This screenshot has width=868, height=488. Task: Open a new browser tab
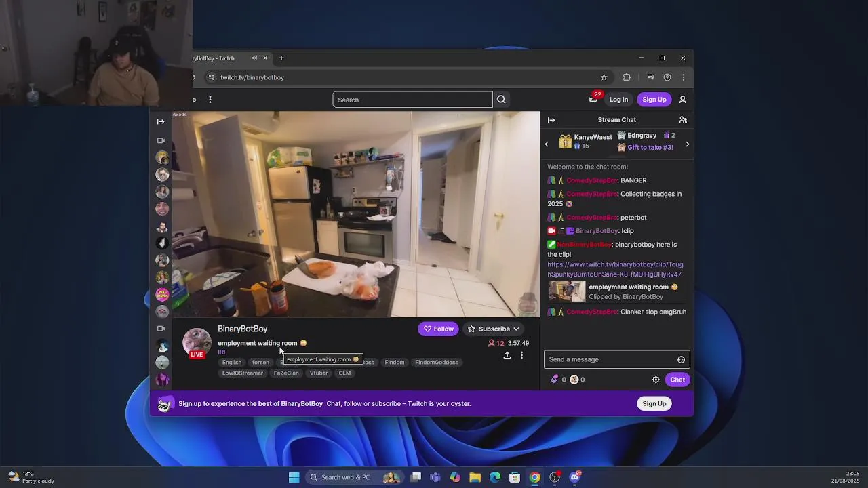pos(281,58)
